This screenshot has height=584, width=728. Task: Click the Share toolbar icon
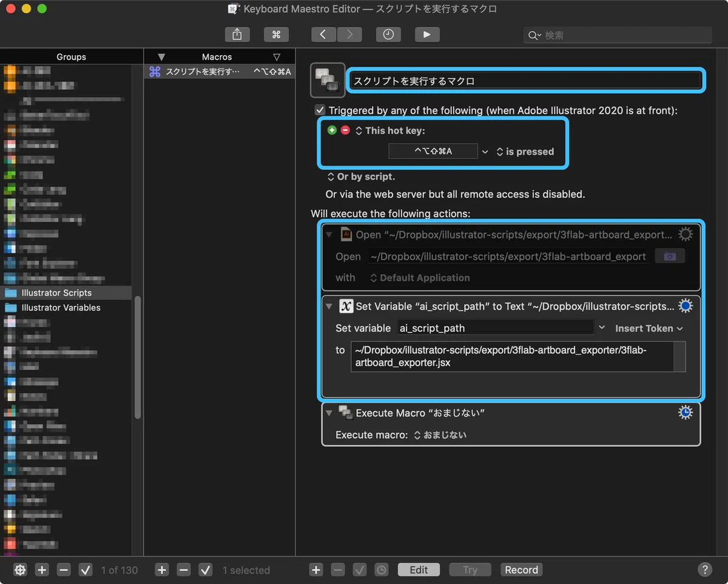pos(237,35)
